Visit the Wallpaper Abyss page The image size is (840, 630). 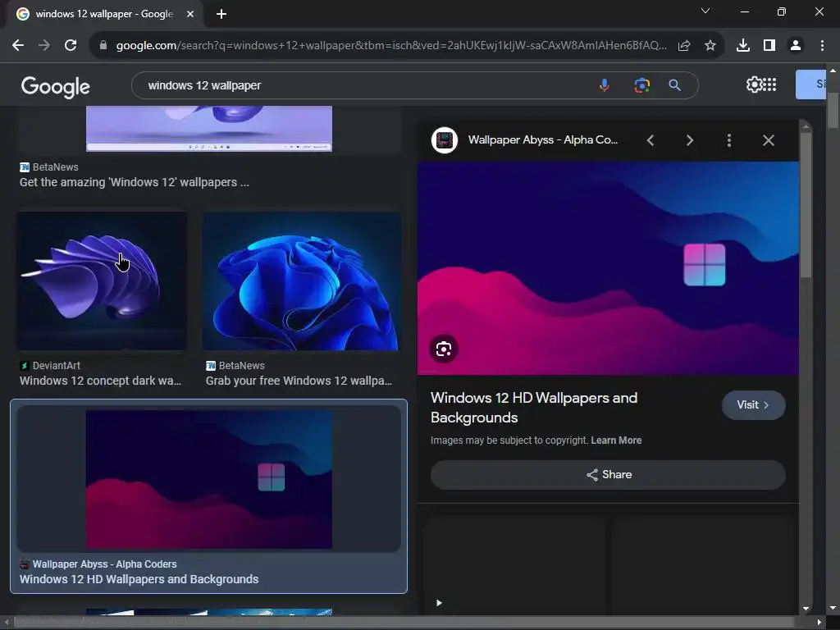pyautogui.click(x=754, y=405)
